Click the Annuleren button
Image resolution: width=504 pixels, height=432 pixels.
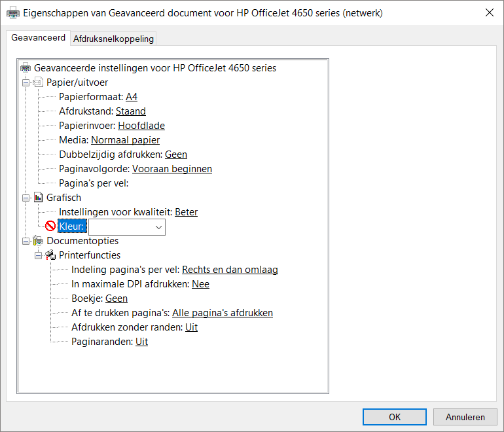click(465, 417)
